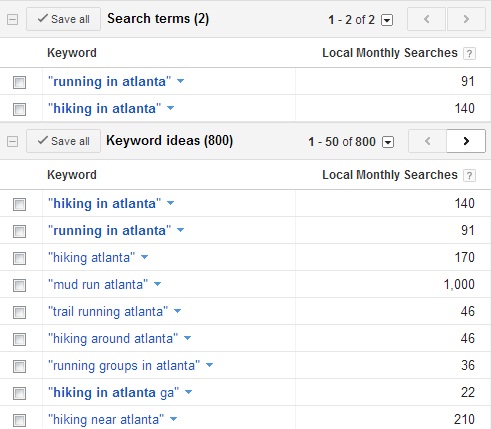Click previous page arrow in Search terms

point(426,19)
